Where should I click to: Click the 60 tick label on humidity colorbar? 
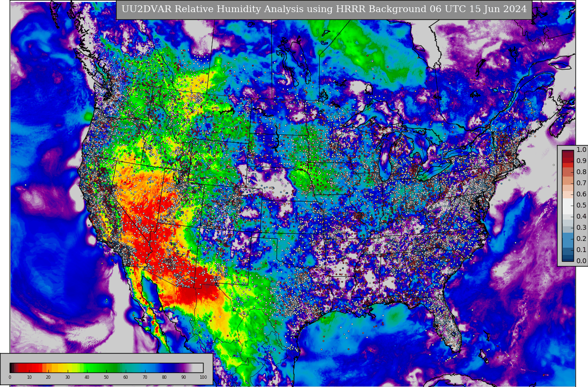pyautogui.click(x=126, y=377)
